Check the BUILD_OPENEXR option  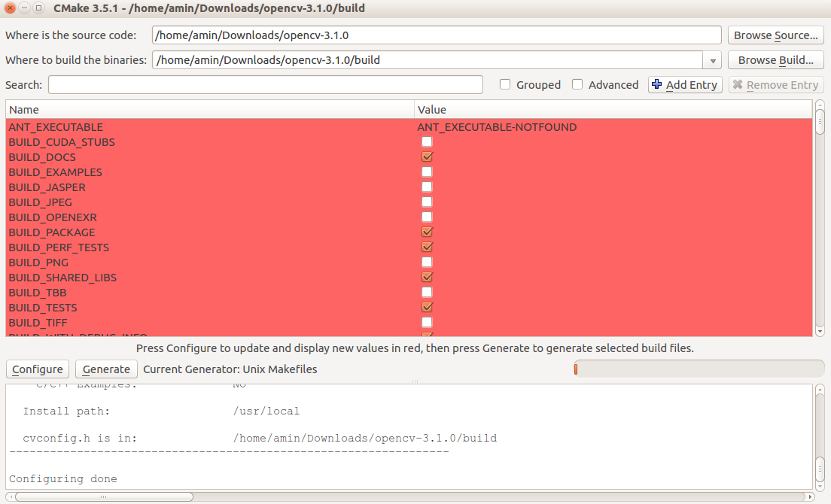pyautogui.click(x=427, y=217)
